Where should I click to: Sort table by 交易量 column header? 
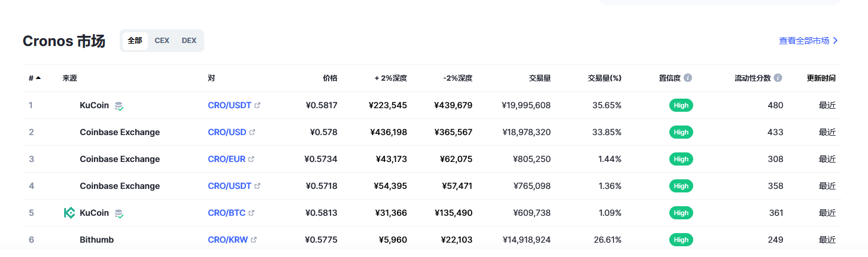coord(540,78)
